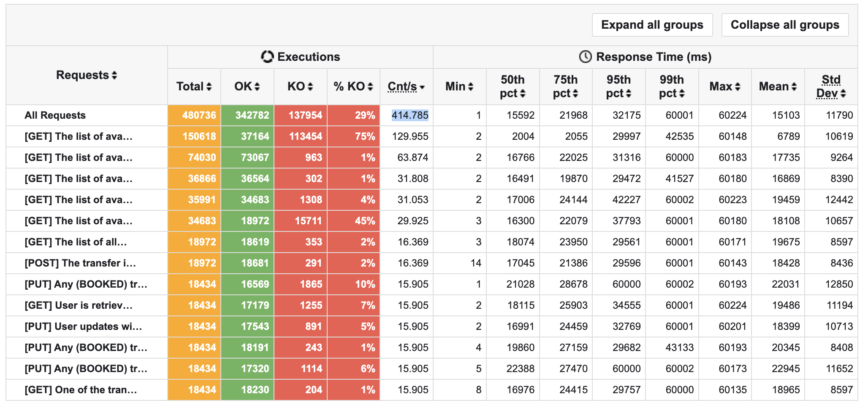Image resolution: width=868 pixels, height=408 pixels.
Task: Sort by the Total column
Action: coord(194,87)
